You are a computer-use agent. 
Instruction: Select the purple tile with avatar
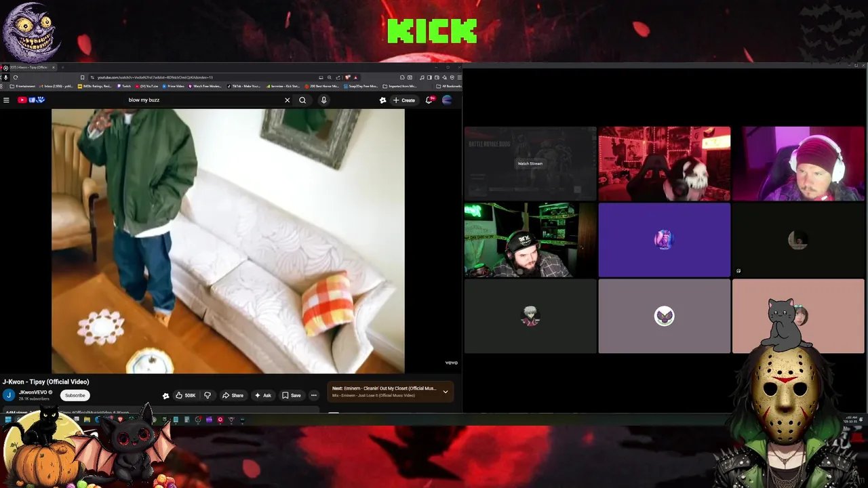(x=665, y=240)
